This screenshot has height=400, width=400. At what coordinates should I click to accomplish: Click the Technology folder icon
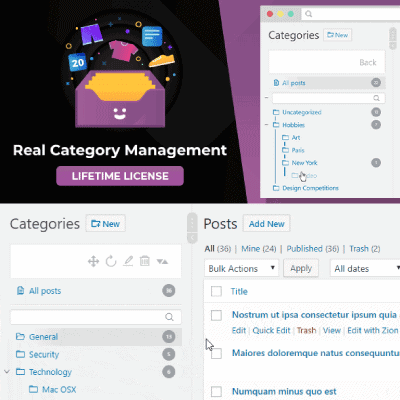click(20, 371)
